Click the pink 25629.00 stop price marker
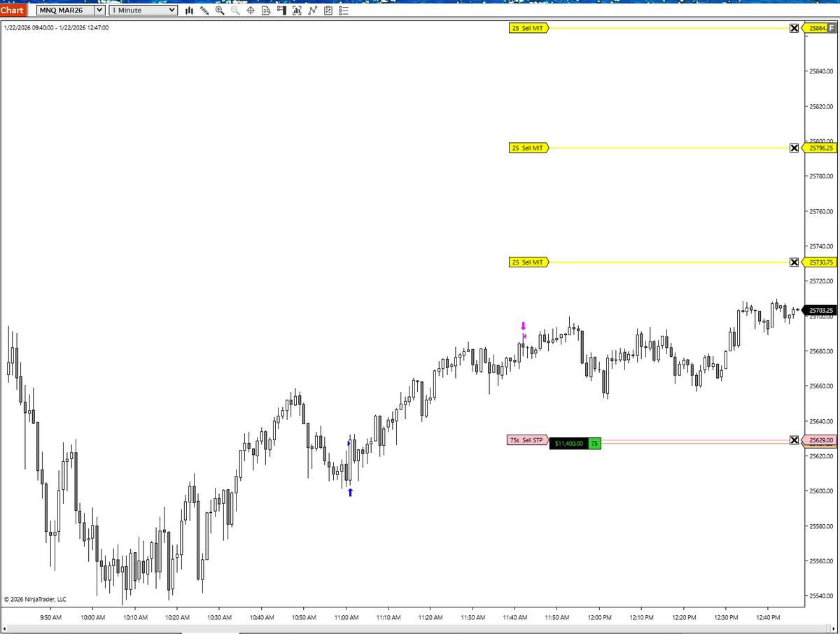Viewport: 840px width, 634px height. [819, 440]
